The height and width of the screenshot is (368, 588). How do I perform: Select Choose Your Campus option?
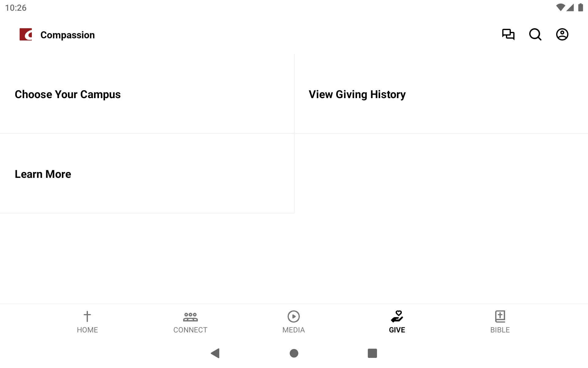(x=68, y=94)
